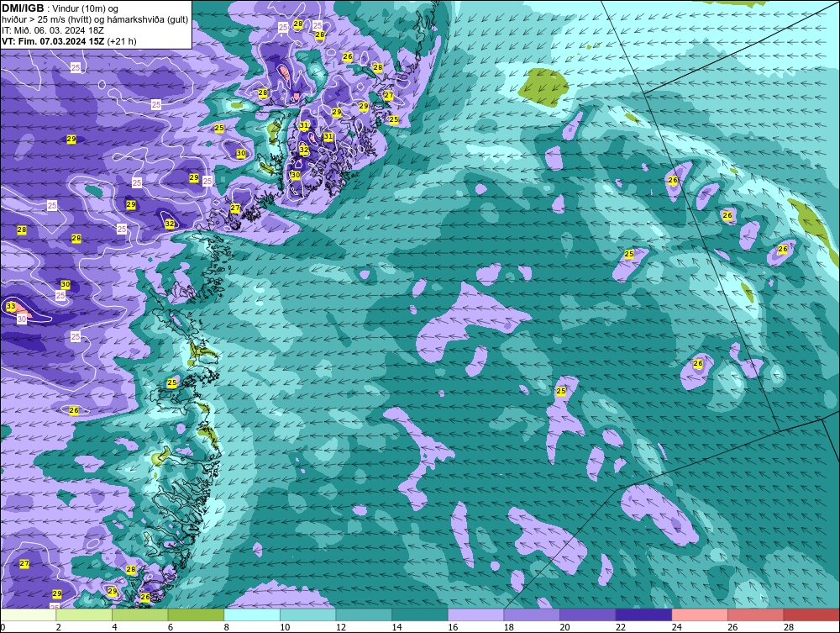Click the 'IT: Mið. 06. 03. 2024 18Z' line
This screenshot has width=840, height=633.
click(x=52, y=30)
